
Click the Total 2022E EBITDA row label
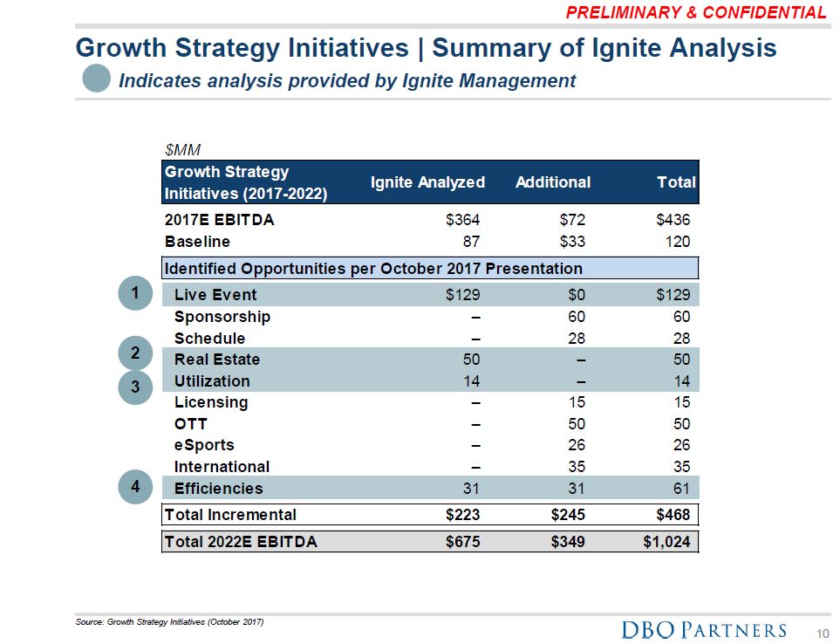coord(241,542)
